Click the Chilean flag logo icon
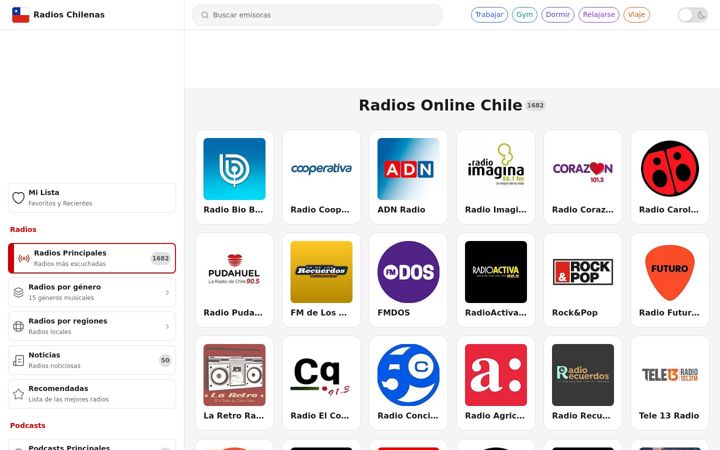The height and width of the screenshot is (450, 720). 20,15
